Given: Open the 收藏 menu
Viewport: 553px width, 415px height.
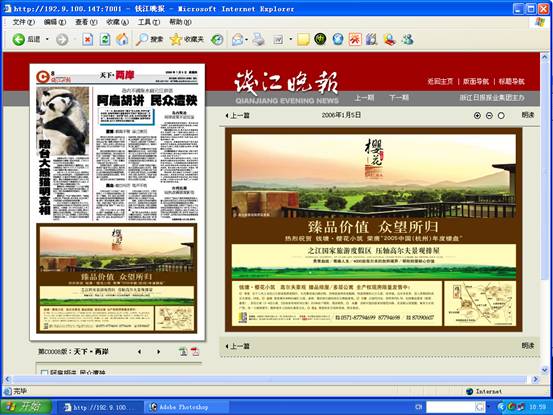Looking at the screenshot, I should pos(117,22).
